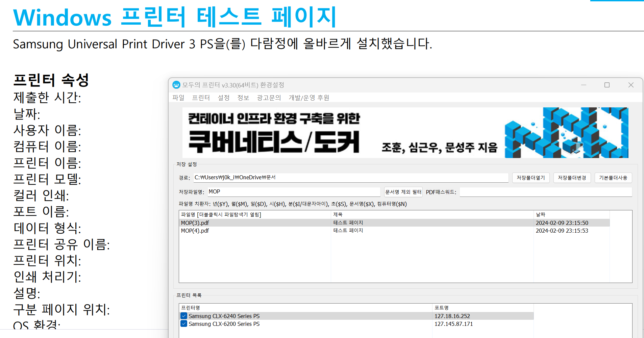
Task: Click the 저장폴더열기 button
Action: (531, 178)
